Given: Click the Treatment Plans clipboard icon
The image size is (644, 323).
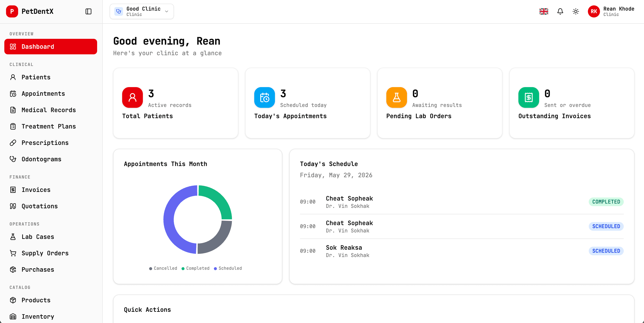Looking at the screenshot, I should (13, 126).
